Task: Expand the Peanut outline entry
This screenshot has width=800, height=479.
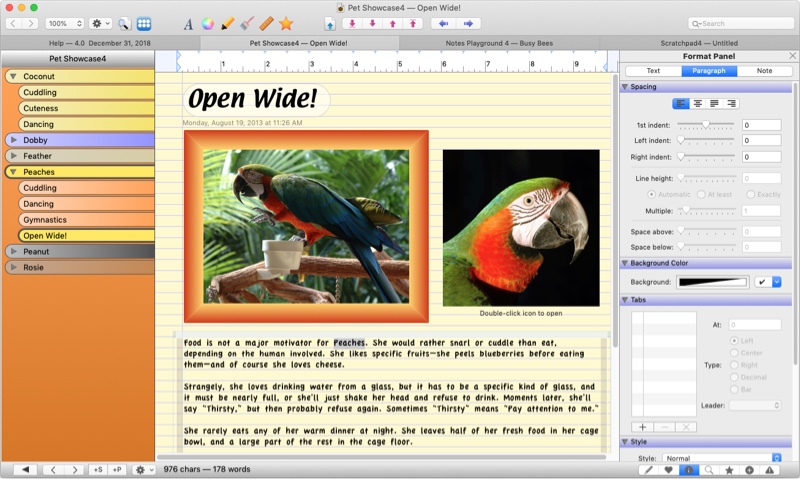Action: 14,251
